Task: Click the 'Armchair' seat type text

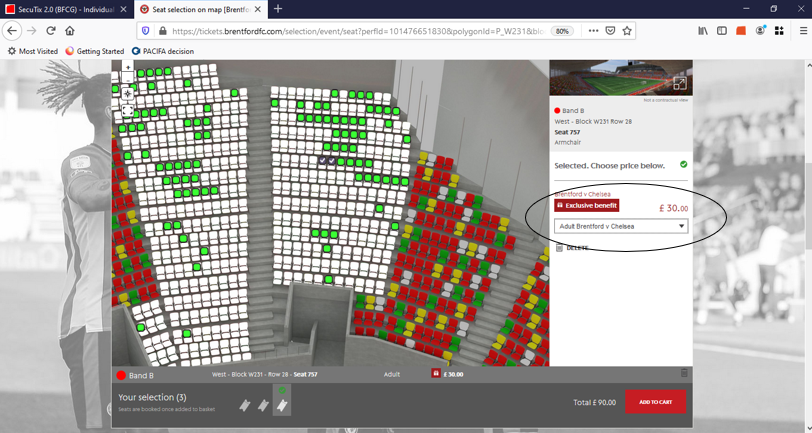Action: point(568,142)
